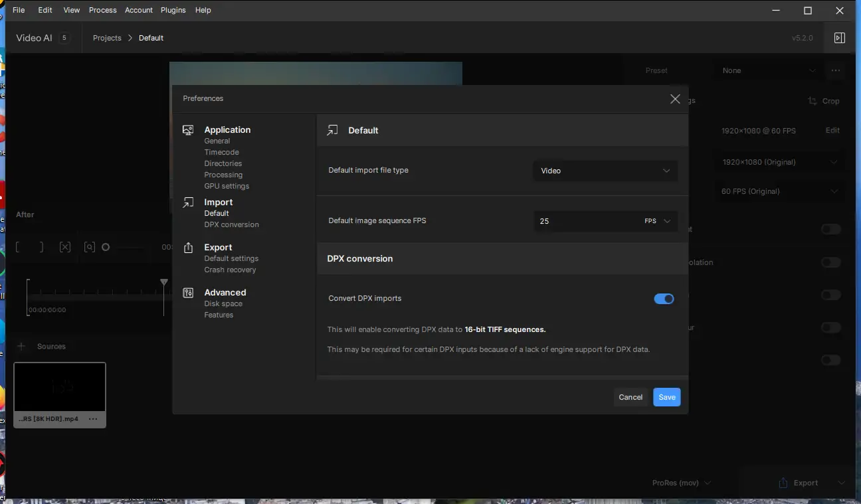The image size is (861, 504).
Task: Click the Application section heading in the sidebar
Action: pos(227,130)
